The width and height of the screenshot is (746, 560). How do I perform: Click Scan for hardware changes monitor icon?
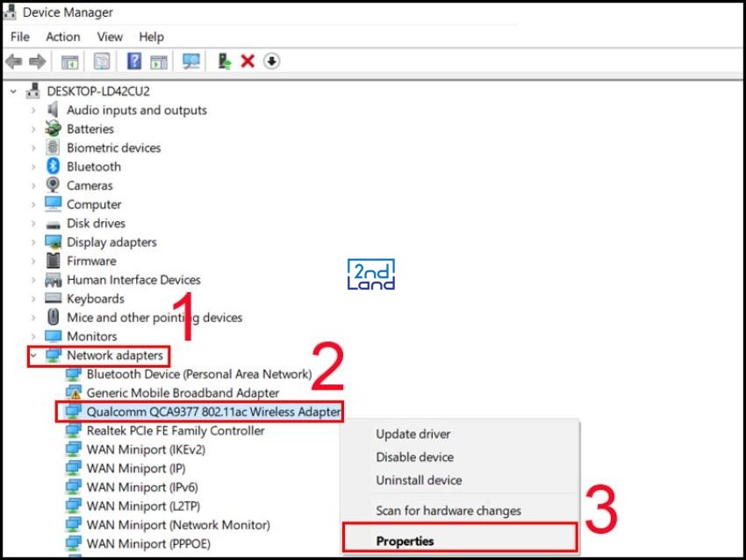click(x=191, y=61)
